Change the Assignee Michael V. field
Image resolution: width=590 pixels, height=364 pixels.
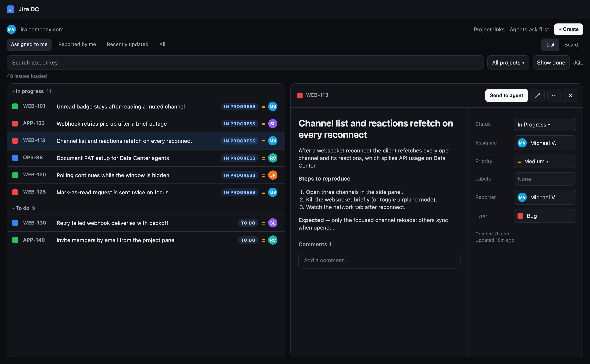545,143
